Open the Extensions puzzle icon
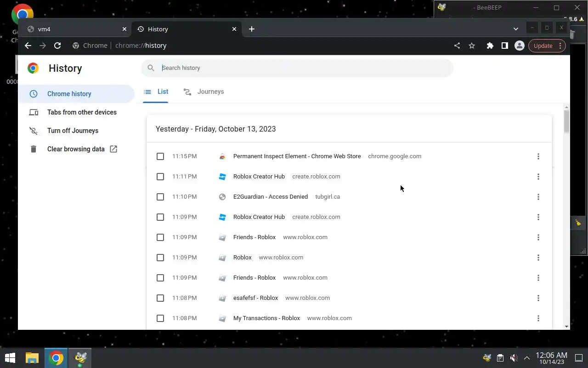 click(490, 46)
